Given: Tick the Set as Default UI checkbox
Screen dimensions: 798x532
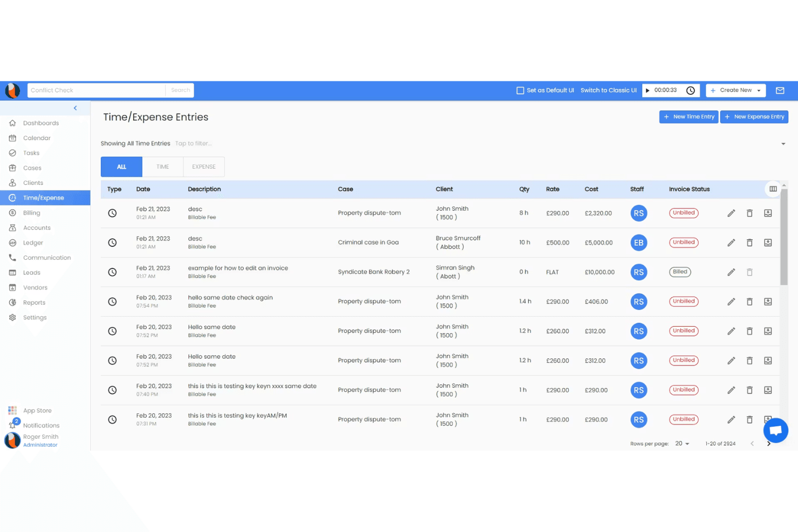Looking at the screenshot, I should tap(520, 91).
